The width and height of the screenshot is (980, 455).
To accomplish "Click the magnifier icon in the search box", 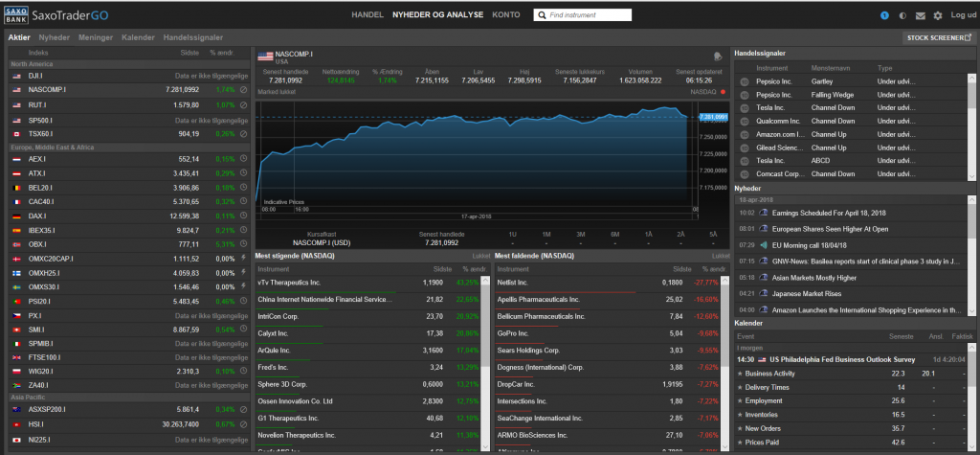I will click(x=542, y=15).
